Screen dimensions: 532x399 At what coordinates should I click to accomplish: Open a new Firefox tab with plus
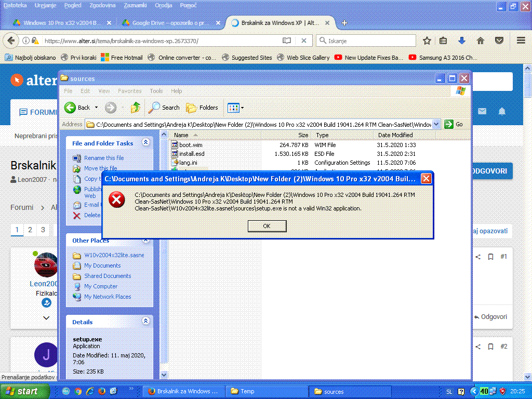pos(344,23)
